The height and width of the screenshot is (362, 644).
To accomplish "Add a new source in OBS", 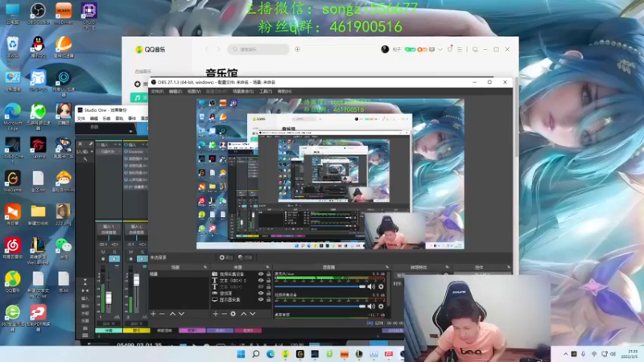I will 216,314.
